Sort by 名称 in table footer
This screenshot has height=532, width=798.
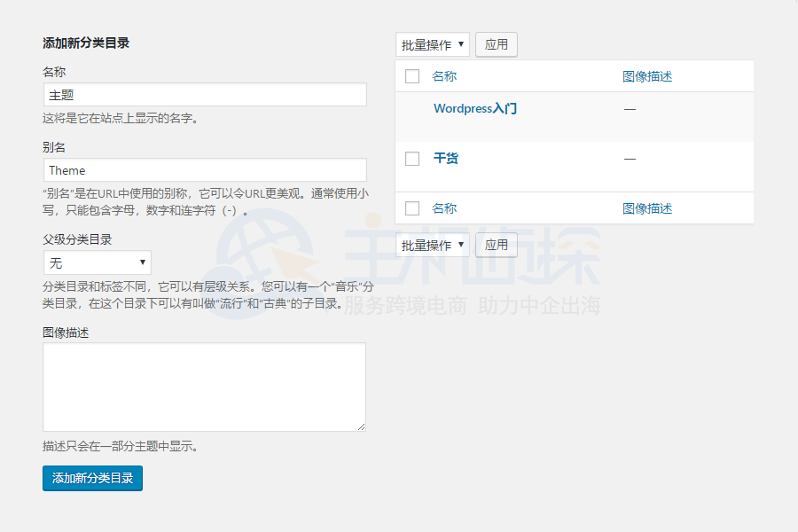coord(444,208)
